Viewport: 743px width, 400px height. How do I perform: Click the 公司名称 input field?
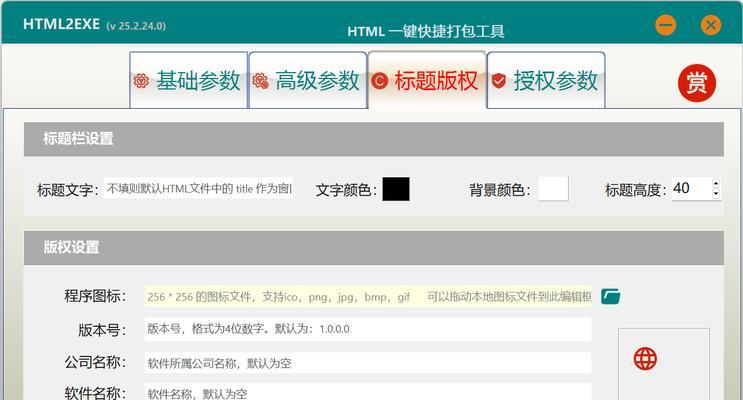tap(368, 363)
